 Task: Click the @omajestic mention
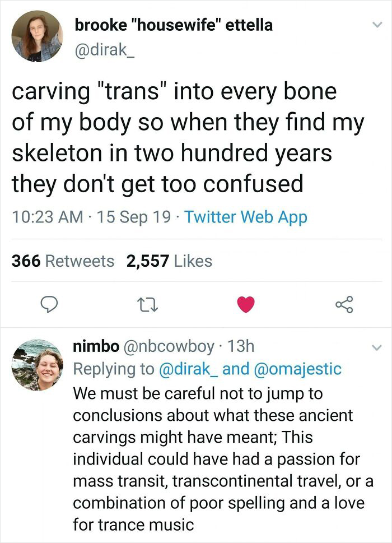pyautogui.click(x=297, y=369)
